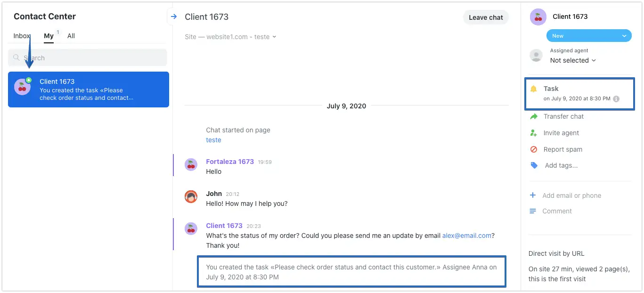Click the yellow bell Task icon
Screen dimensions: 644x293
click(x=533, y=89)
